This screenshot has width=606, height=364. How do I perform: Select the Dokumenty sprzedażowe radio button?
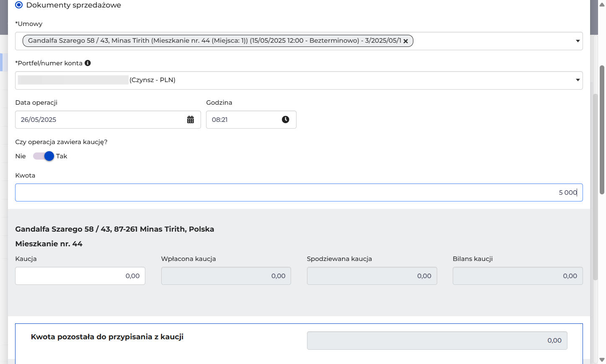pyautogui.click(x=19, y=5)
